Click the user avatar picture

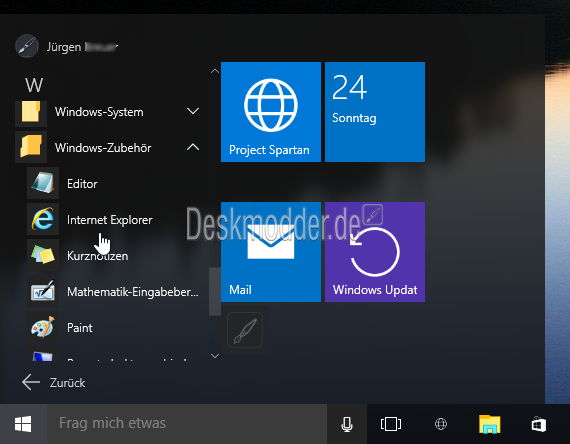pyautogui.click(x=27, y=46)
